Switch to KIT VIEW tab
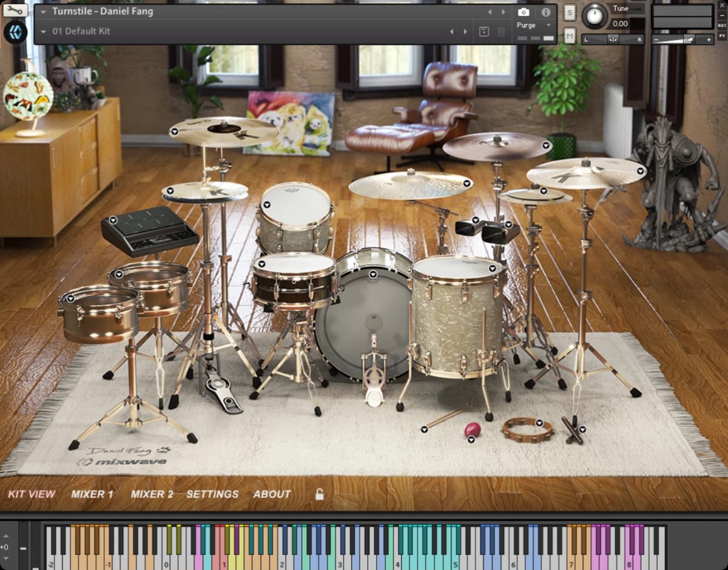The image size is (728, 570). point(32,494)
